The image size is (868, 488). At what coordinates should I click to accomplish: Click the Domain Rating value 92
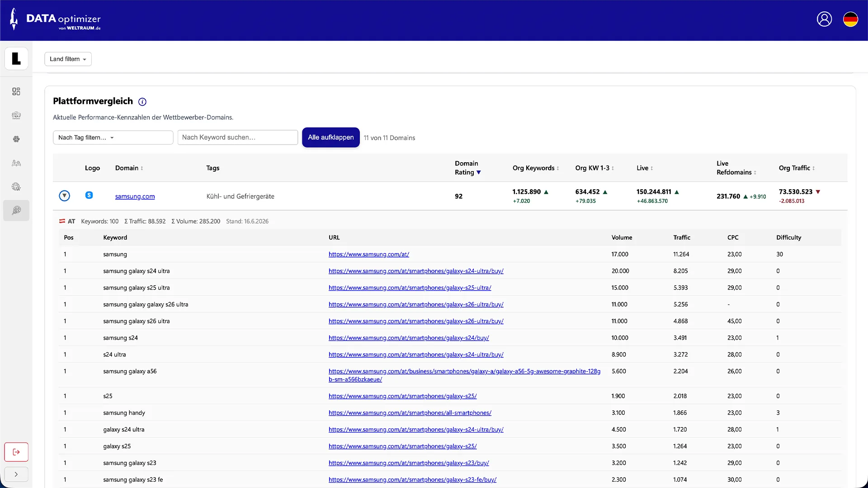pos(459,196)
